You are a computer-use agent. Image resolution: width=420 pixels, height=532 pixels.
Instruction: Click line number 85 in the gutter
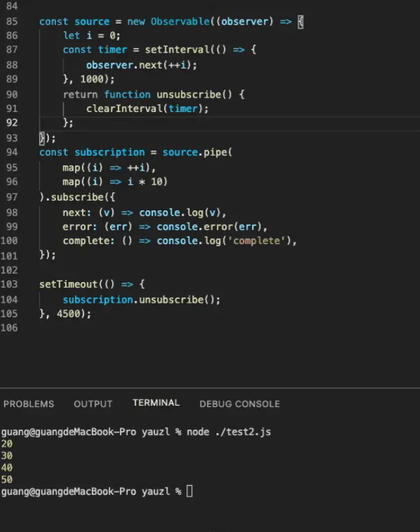click(x=12, y=21)
